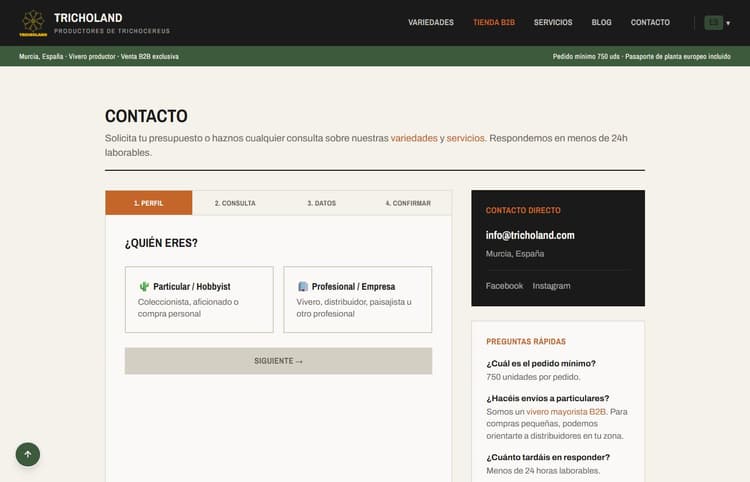Click "Murcia, España · Vivero productor" banner text
This screenshot has height=482, width=750.
pos(67,56)
